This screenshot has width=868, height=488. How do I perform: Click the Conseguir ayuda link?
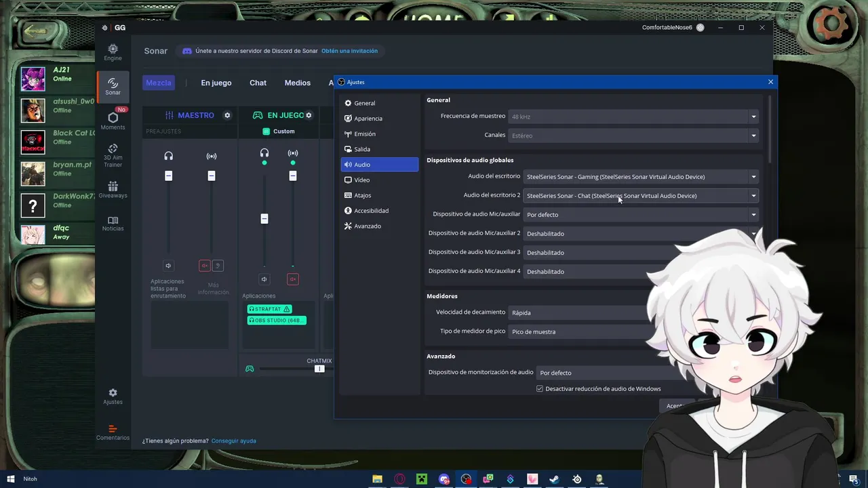[233, 441]
